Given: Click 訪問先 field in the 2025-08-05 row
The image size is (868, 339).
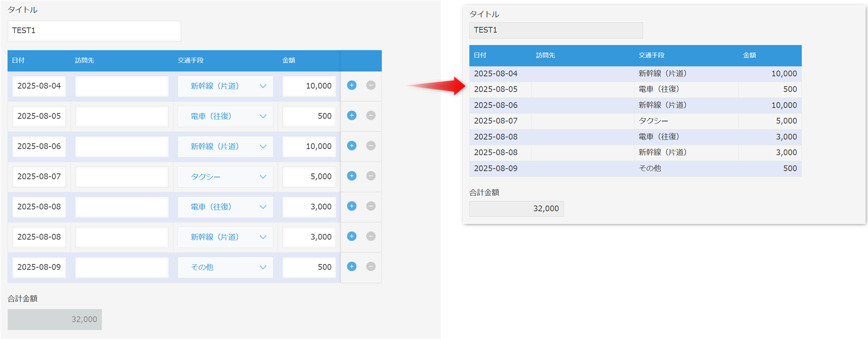Looking at the screenshot, I should point(122,116).
